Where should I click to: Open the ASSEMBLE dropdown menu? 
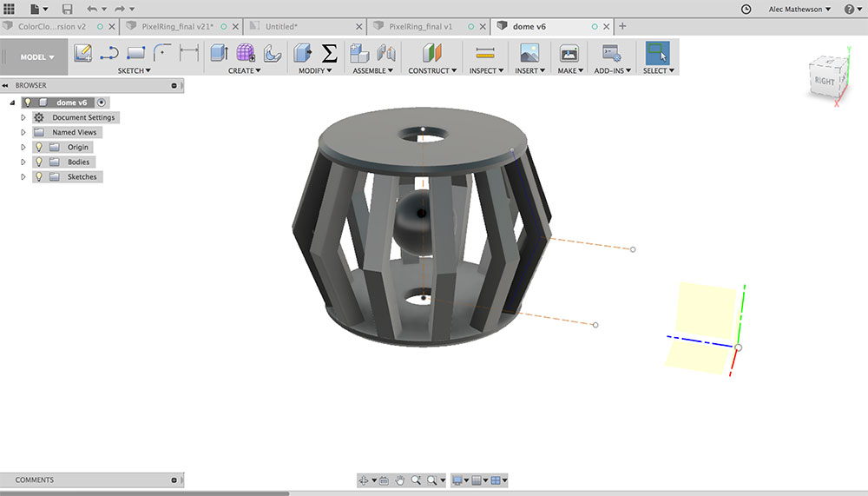click(372, 71)
